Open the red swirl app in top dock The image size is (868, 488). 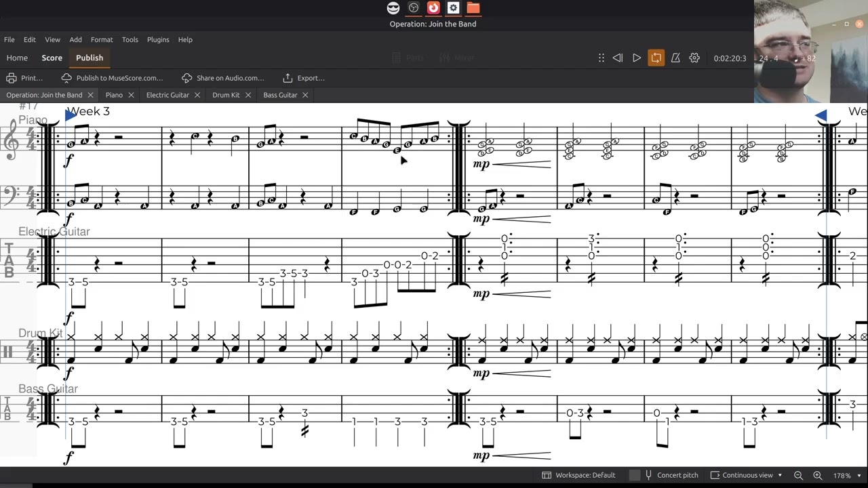pos(433,8)
